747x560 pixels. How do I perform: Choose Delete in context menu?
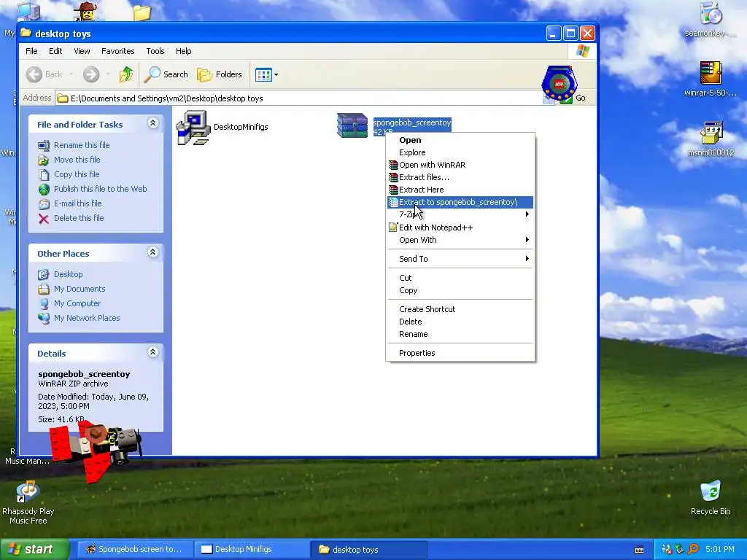[x=460, y=322]
